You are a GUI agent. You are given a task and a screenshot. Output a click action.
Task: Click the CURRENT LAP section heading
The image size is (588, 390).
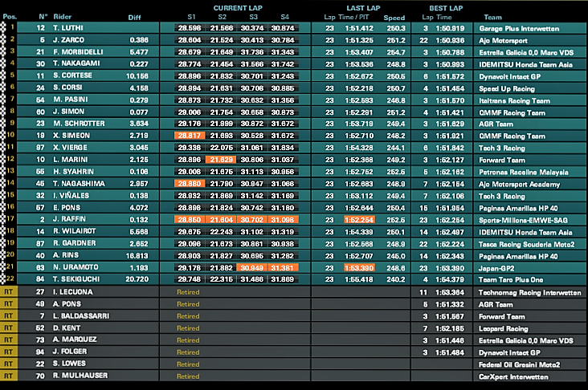[x=238, y=8]
